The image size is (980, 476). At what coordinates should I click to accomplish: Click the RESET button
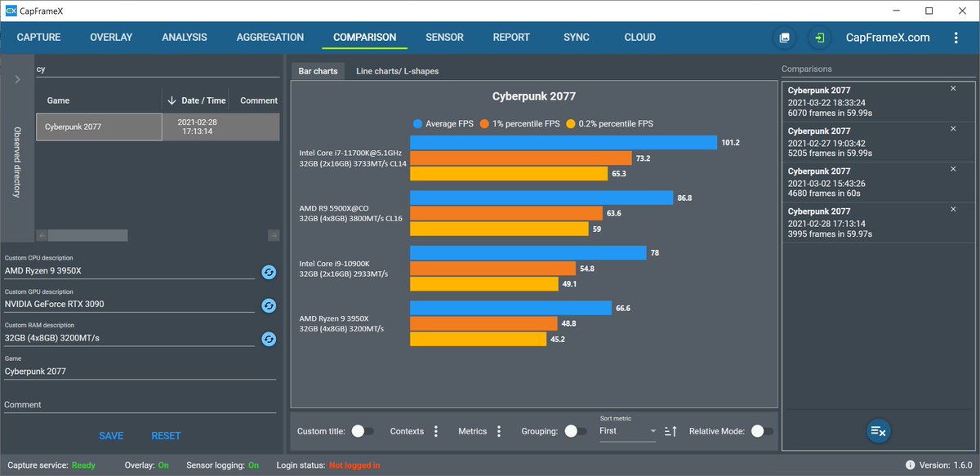click(166, 436)
